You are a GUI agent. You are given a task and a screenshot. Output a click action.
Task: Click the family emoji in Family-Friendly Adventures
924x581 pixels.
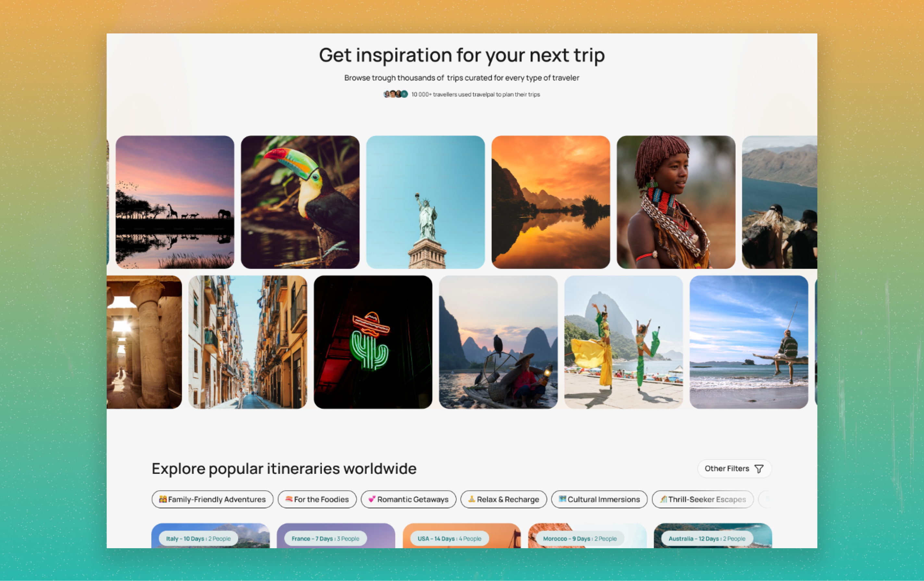pyautogui.click(x=163, y=499)
